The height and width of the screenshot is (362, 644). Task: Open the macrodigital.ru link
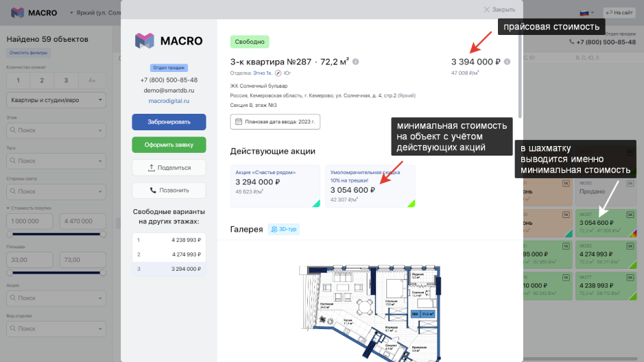tap(169, 100)
